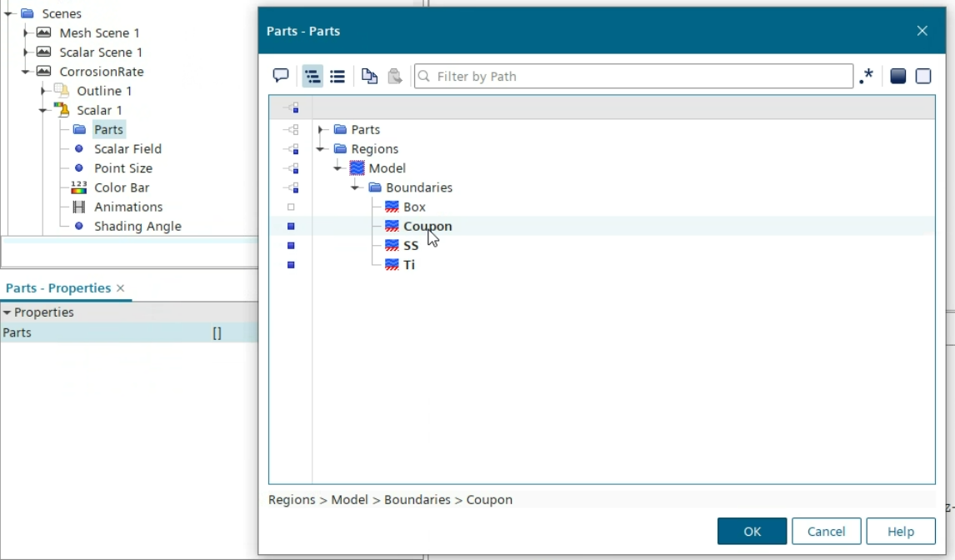Image resolution: width=955 pixels, height=560 pixels.
Task: Switch to flat list view icon
Action: pyautogui.click(x=337, y=76)
